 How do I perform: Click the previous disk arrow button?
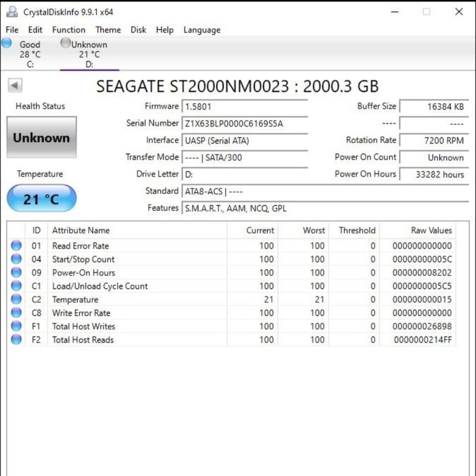click(x=15, y=86)
